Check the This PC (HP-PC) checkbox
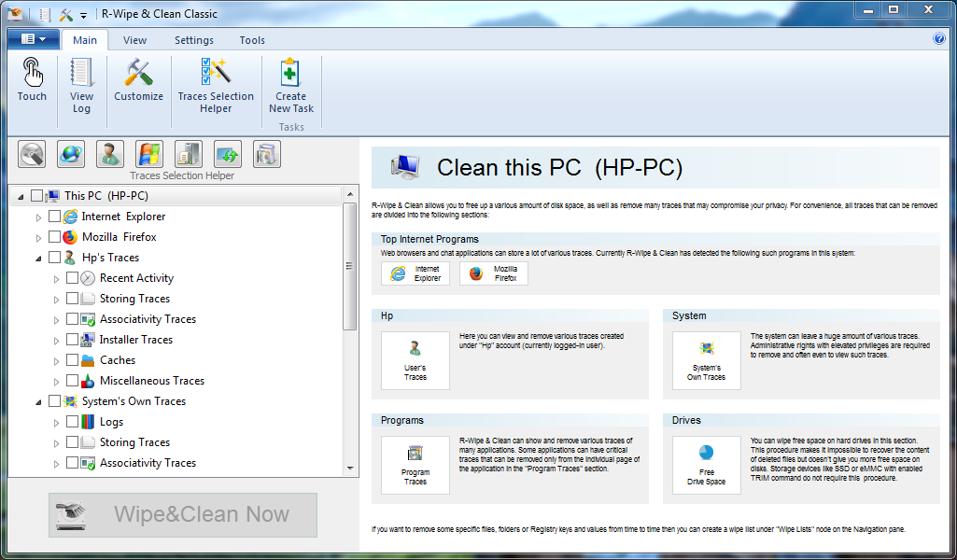Screen dimensions: 957x560 coord(36,196)
